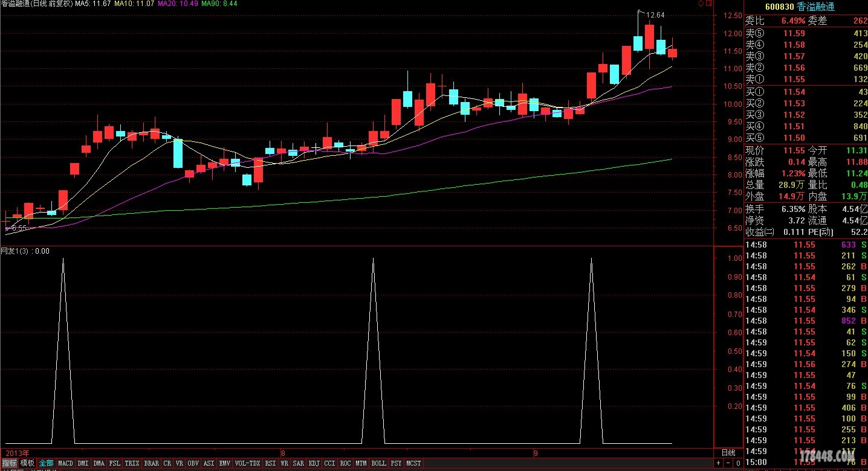Click the MA5 label in chart header
Image resolution: width=868 pixels, height=471 pixels.
92,4
